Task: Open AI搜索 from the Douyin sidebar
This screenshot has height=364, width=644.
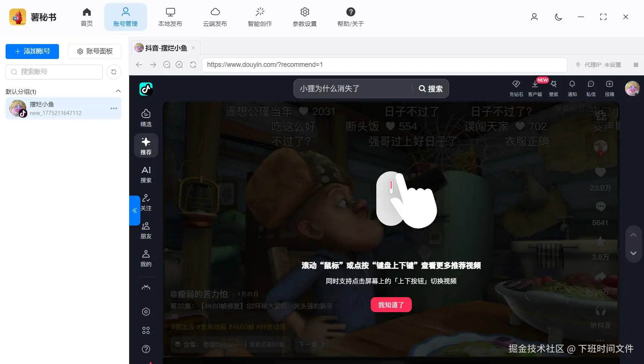Action: coord(146,174)
